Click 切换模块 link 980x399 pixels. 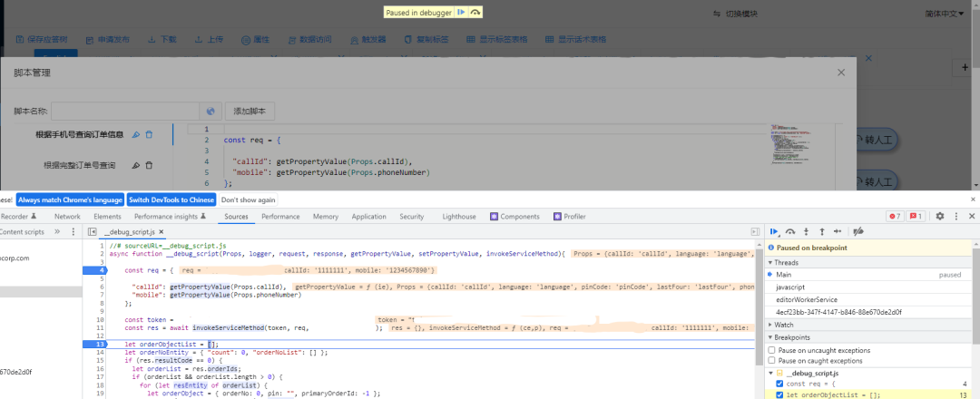pyautogui.click(x=736, y=14)
